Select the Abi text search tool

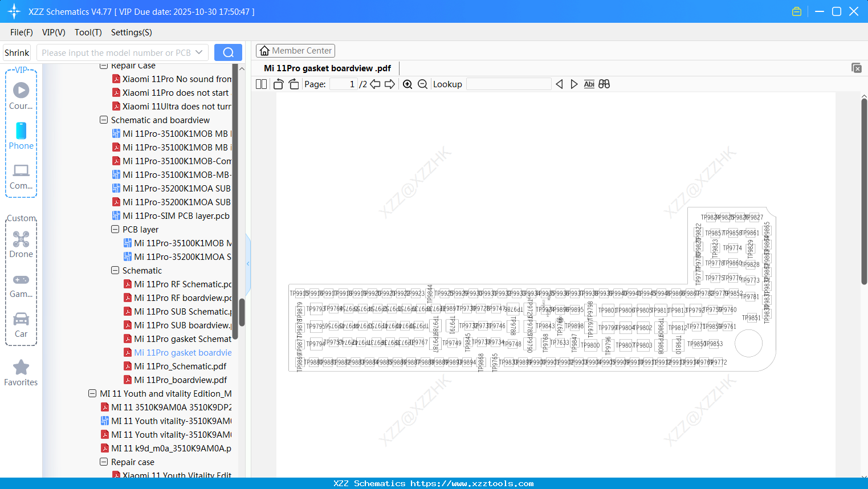point(589,84)
